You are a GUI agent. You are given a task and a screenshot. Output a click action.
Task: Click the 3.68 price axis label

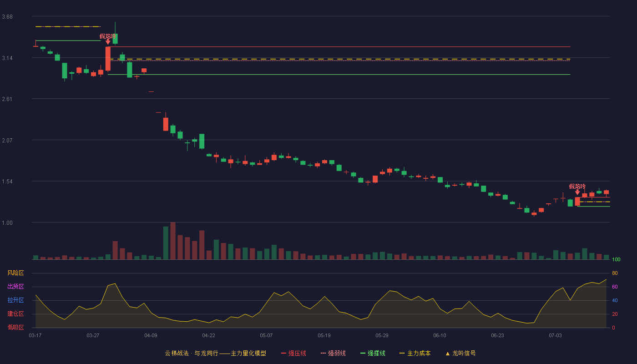7,17
